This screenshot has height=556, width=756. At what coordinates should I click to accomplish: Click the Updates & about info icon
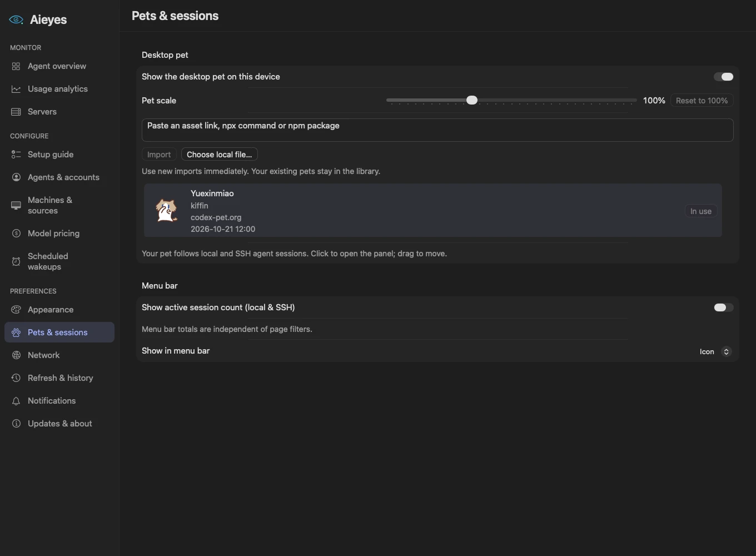(x=16, y=424)
